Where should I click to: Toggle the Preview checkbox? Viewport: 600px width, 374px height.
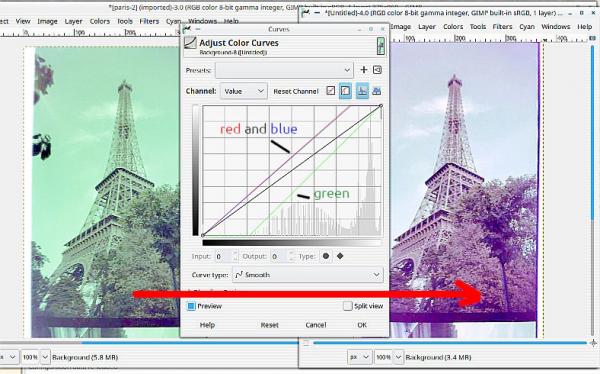pyautogui.click(x=191, y=306)
